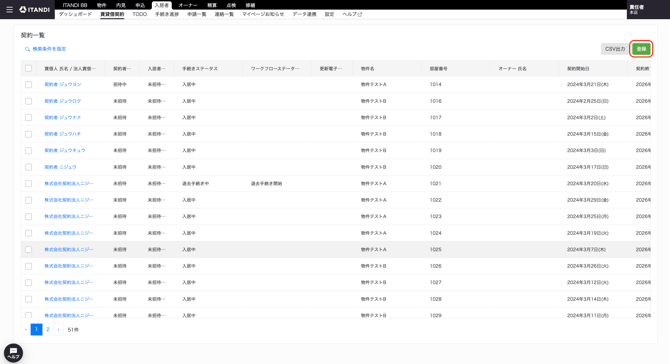Toggle the select-all checkbox in table header
670x364 pixels.
point(29,68)
